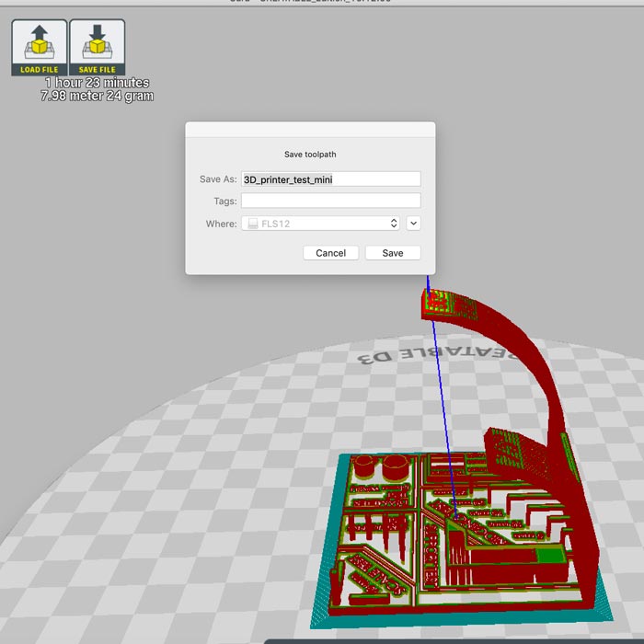
Task: Click the '7.98 meter 24 gram' text
Action: pos(97,96)
